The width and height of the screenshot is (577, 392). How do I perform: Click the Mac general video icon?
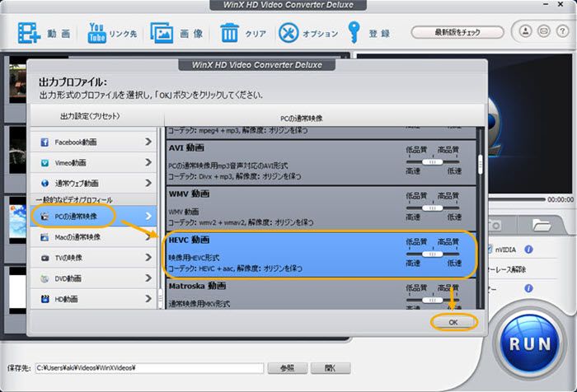point(45,237)
